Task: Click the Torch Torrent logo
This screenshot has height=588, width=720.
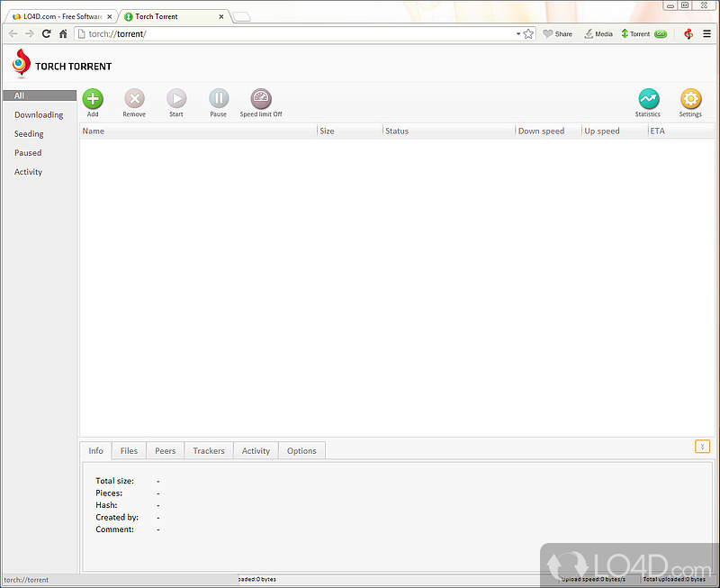Action: [x=62, y=64]
